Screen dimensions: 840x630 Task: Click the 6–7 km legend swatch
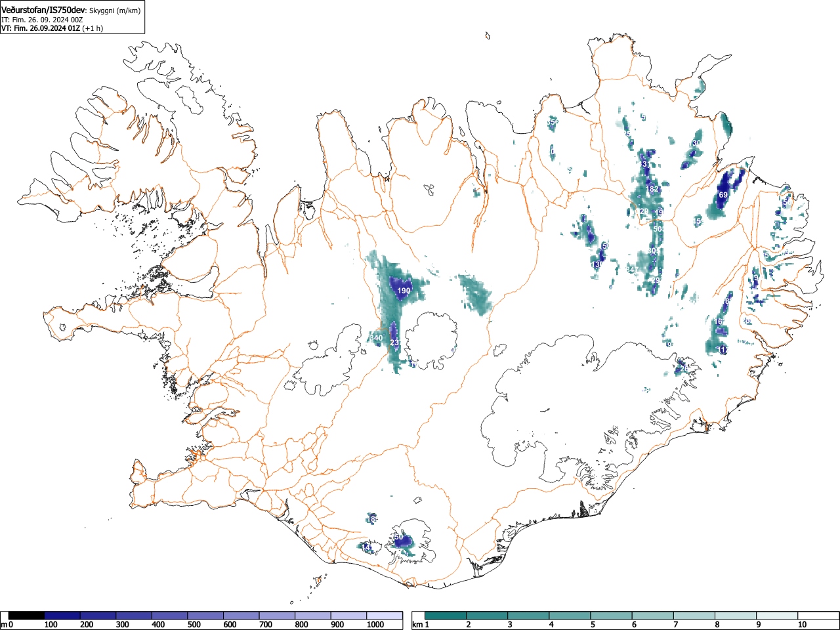pyautogui.click(x=653, y=616)
